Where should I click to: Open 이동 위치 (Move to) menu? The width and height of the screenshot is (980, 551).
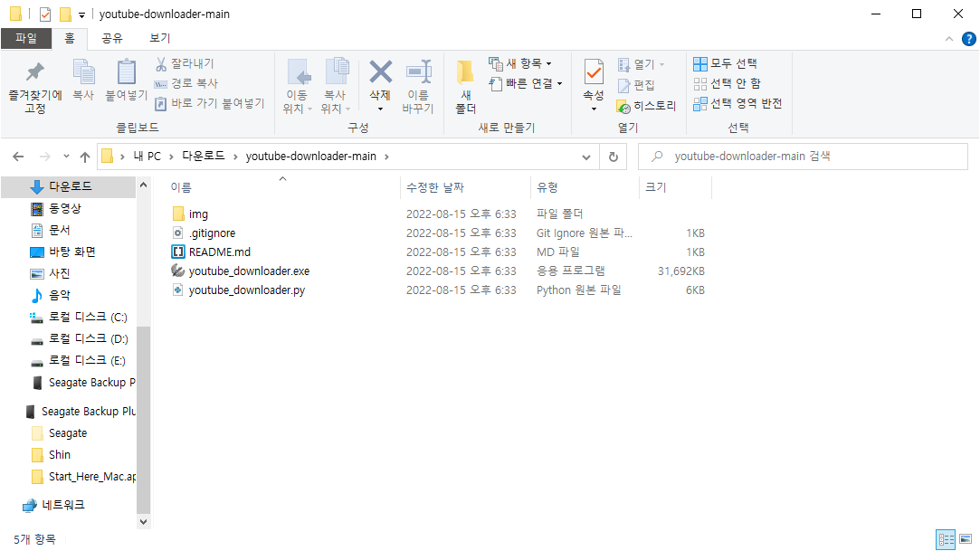(298, 88)
